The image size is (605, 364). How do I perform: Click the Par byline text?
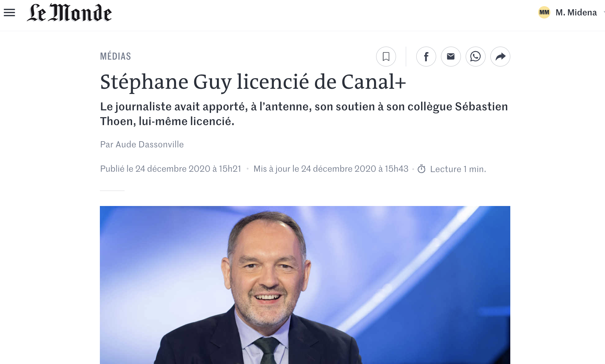tap(107, 145)
